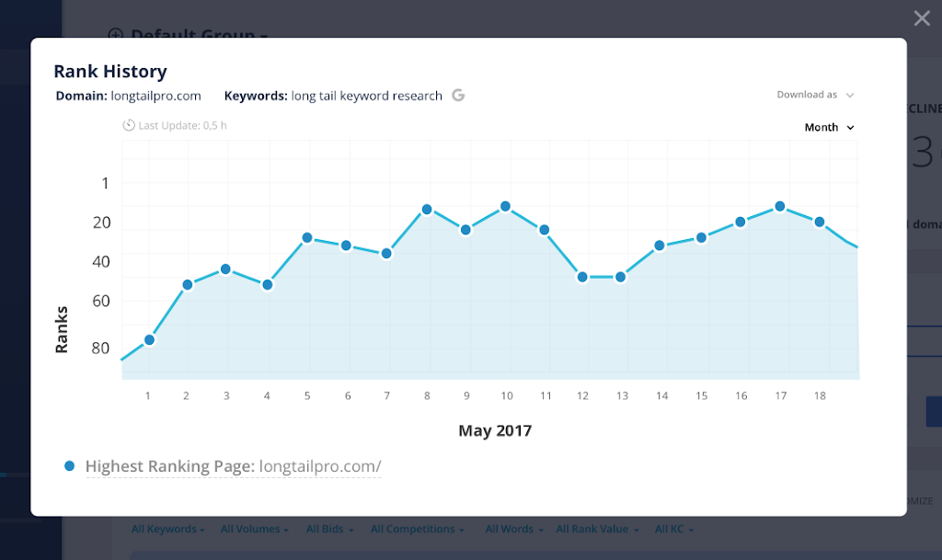Open the Month range dropdown
942x560 pixels.
pyautogui.click(x=829, y=127)
